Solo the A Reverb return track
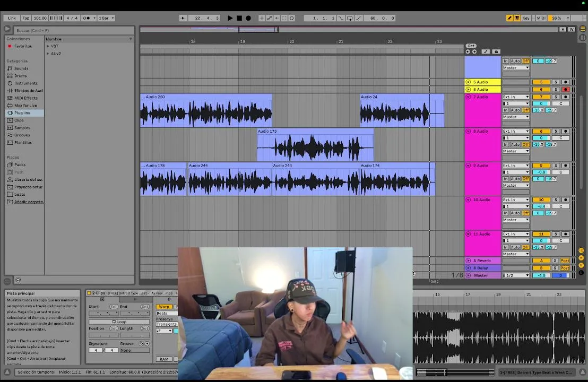This screenshot has width=588, height=382. click(555, 261)
